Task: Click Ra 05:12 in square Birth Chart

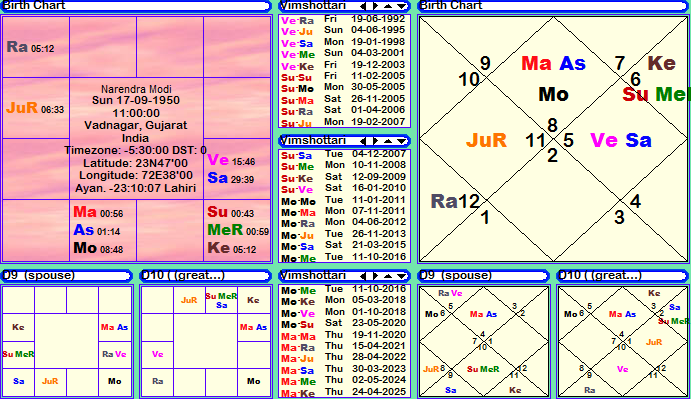Action: point(30,47)
